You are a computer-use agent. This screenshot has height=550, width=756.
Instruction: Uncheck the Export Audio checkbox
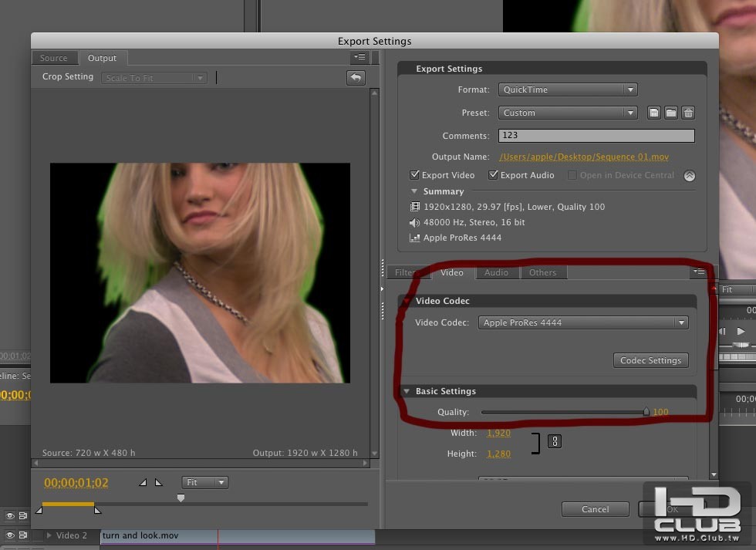pyautogui.click(x=494, y=175)
